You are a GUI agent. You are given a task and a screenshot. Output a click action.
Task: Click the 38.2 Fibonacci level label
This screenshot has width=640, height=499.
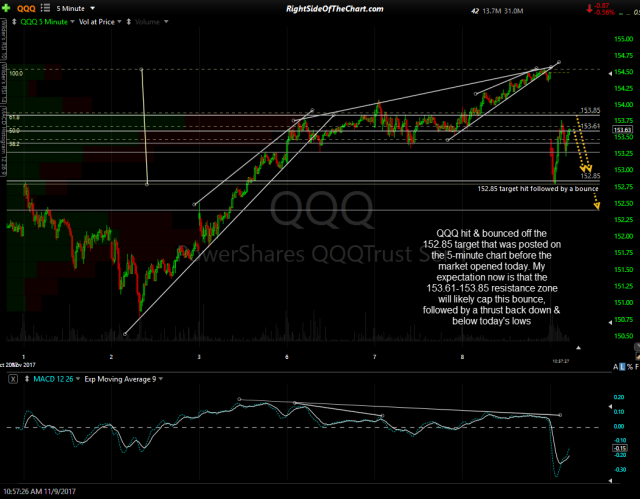pyautogui.click(x=14, y=144)
